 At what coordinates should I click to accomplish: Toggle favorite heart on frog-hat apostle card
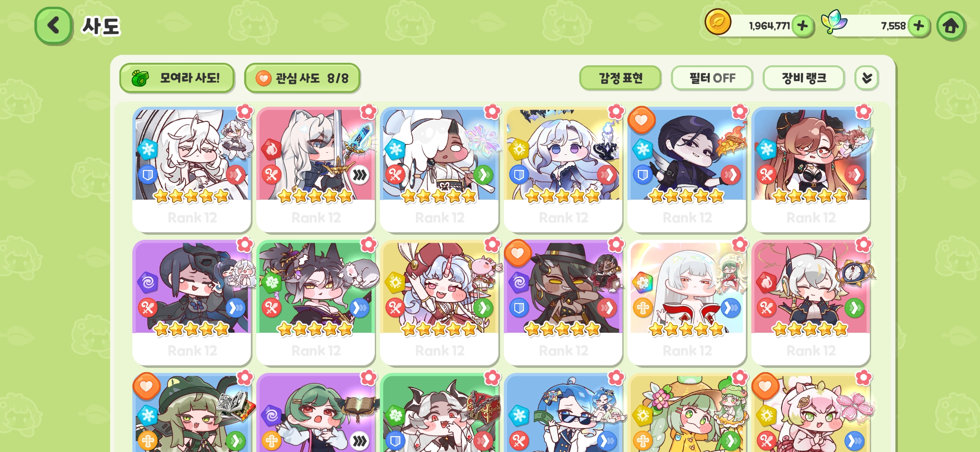pos(147,386)
